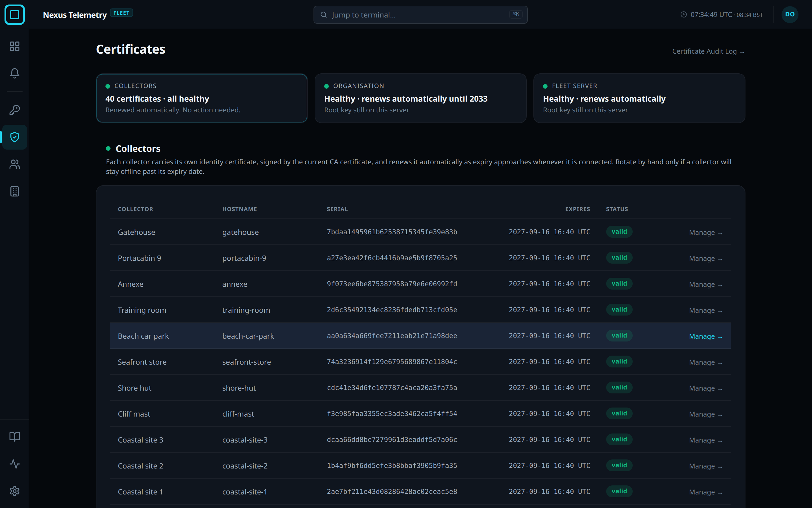Click the portacabin-9 hostname
The height and width of the screenshot is (508, 812).
pyautogui.click(x=244, y=258)
